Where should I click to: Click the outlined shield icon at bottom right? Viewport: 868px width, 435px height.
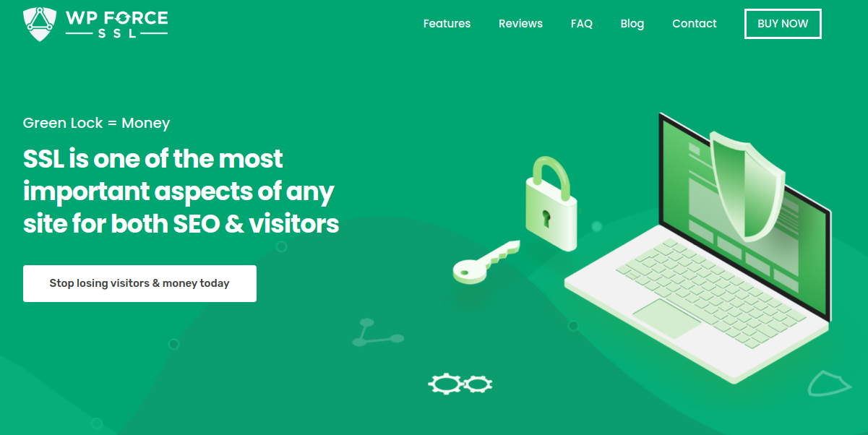[x=829, y=384]
